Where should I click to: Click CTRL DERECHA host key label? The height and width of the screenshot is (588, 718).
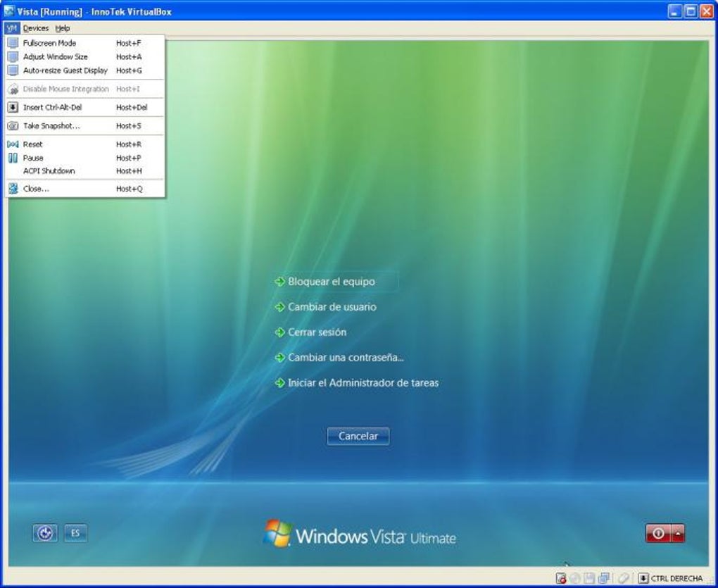(676, 578)
